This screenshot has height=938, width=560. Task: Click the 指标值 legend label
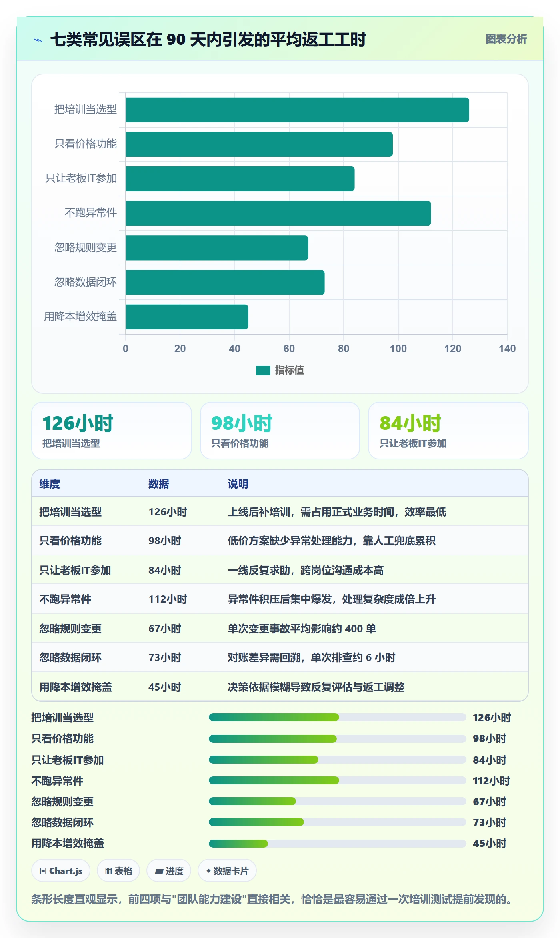tap(289, 371)
